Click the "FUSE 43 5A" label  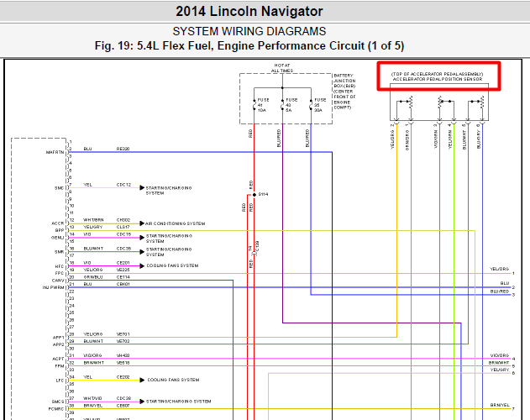click(291, 105)
